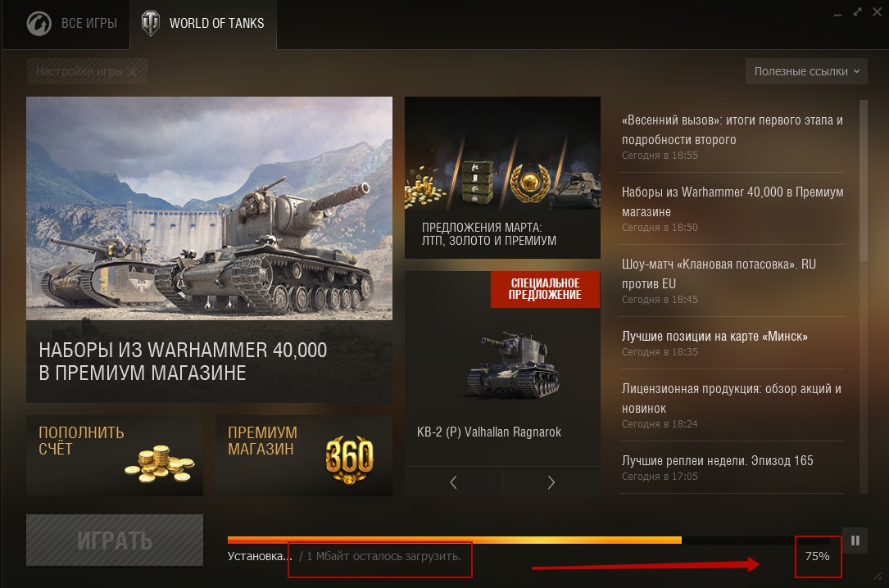Select the WORLD OF TANKS tab
The width and height of the screenshot is (889, 588).
pyautogui.click(x=203, y=24)
